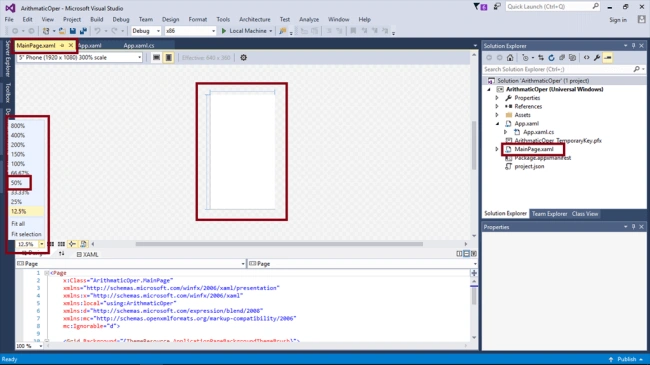Click the Open File folder icon
The height and width of the screenshot is (365, 650).
tap(62, 31)
